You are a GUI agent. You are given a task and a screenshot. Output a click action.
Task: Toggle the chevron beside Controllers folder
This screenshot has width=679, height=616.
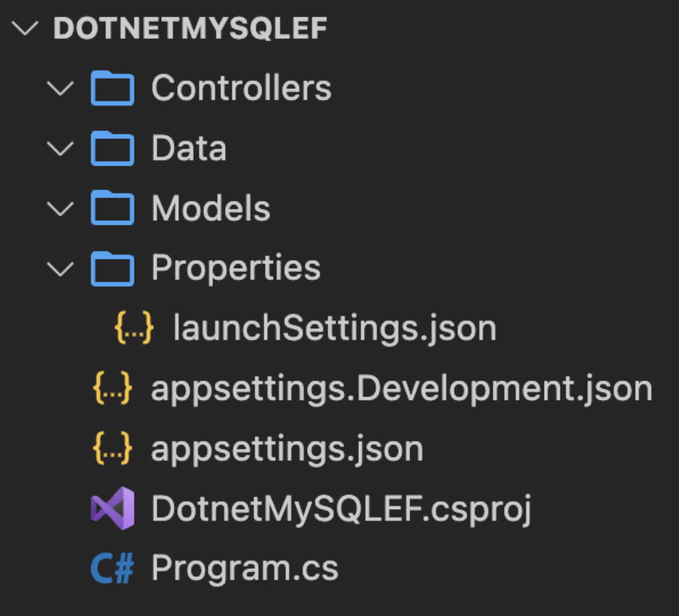click(61, 88)
